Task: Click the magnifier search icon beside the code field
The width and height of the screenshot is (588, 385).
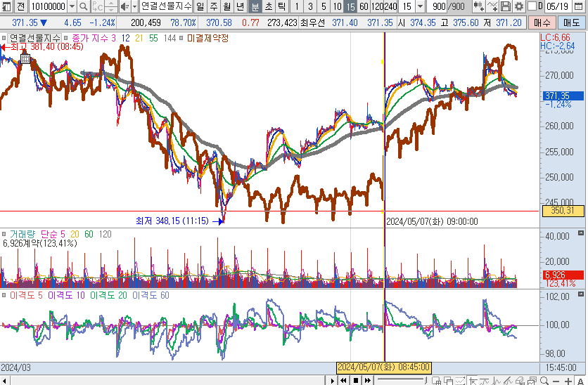Action: click(x=83, y=6)
